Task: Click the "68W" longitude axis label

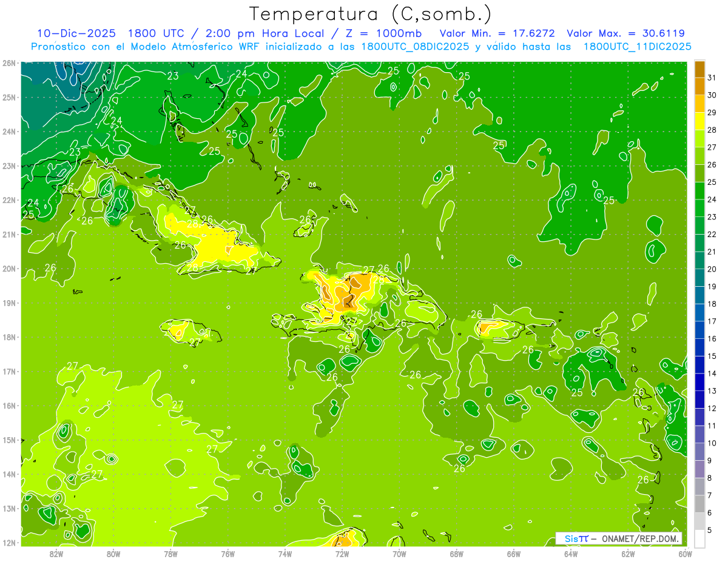Action: click(x=457, y=554)
